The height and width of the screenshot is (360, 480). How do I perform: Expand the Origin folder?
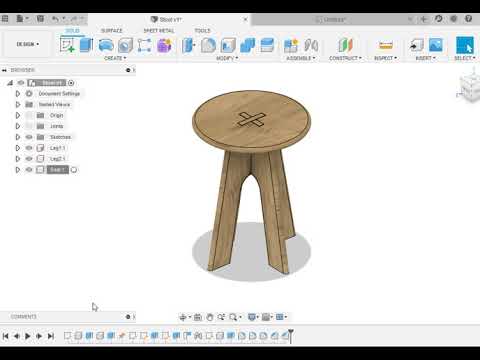(x=18, y=115)
